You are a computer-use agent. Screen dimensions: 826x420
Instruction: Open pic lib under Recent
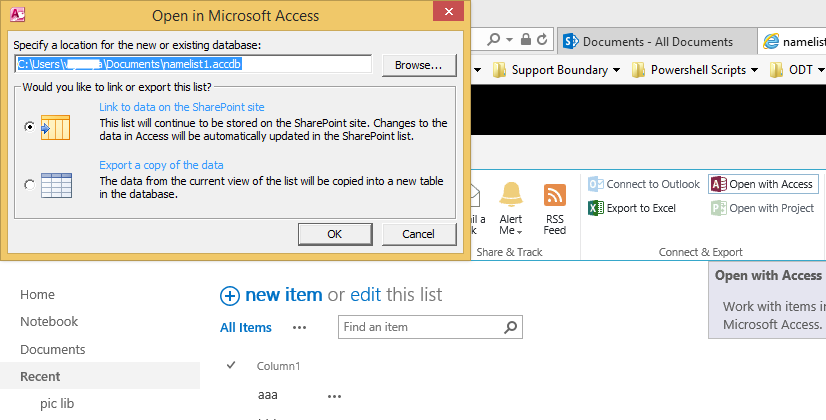point(57,404)
